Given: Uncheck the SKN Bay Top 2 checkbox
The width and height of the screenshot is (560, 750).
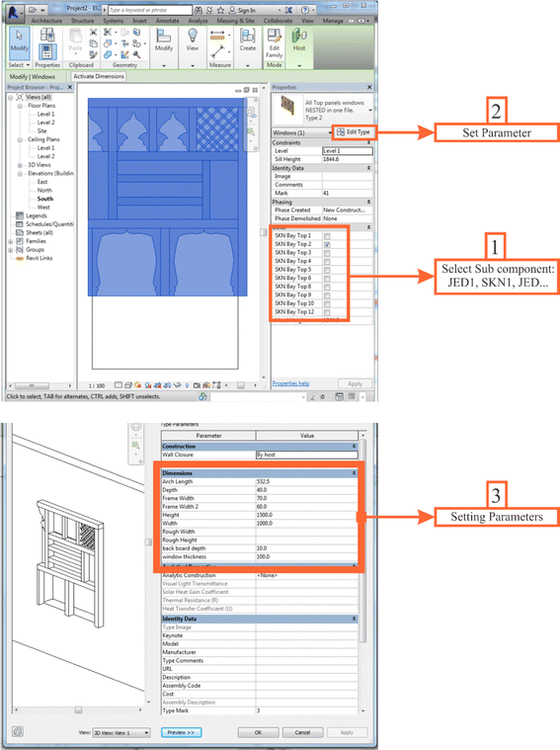Looking at the screenshot, I should [x=327, y=244].
